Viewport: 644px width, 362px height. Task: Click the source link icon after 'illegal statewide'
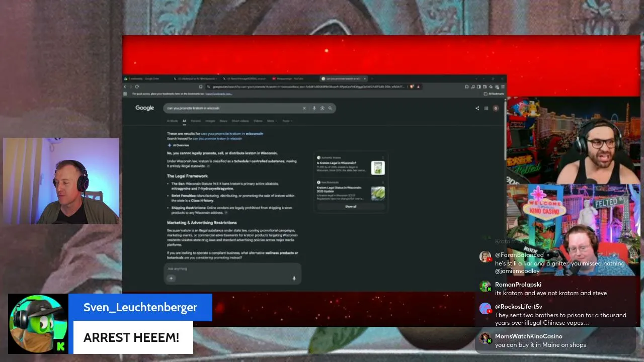(208, 166)
